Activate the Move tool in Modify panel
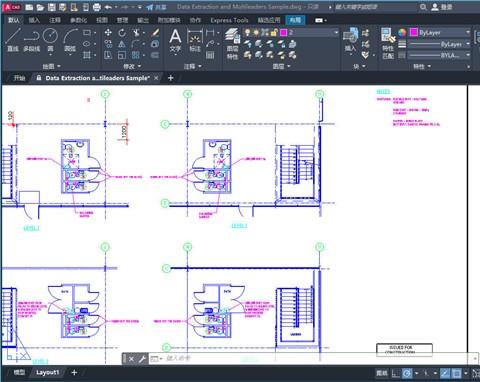 click(108, 32)
